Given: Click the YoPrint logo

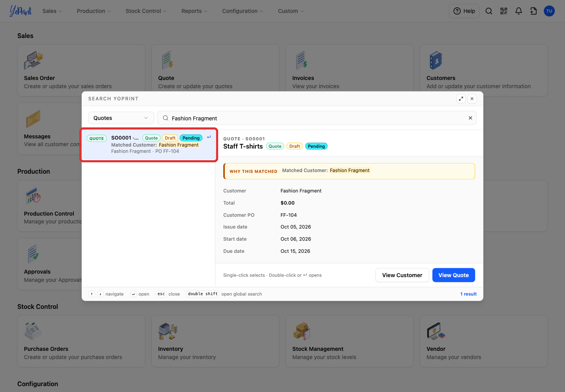Looking at the screenshot, I should 21,11.
